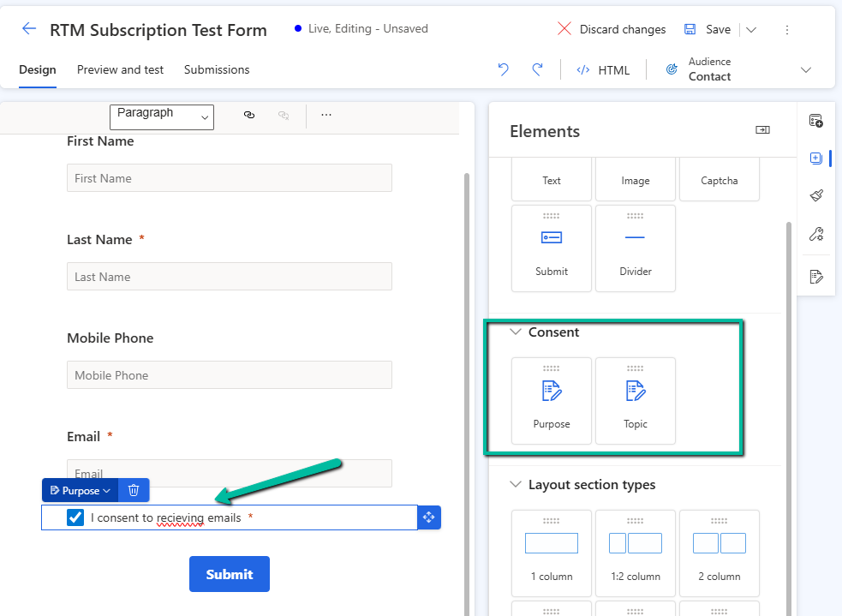Image resolution: width=842 pixels, height=616 pixels.
Task: Uncheck the consent to receiving emails checkbox
Action: [75, 517]
